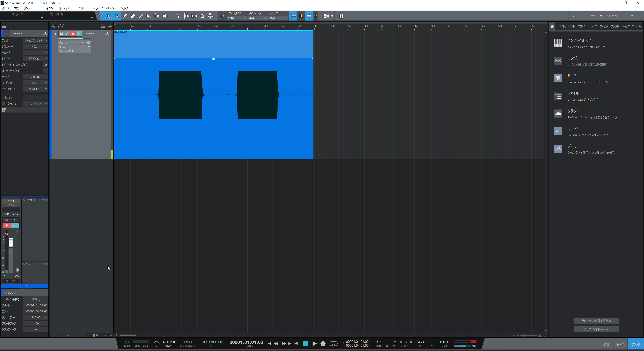The height and width of the screenshot is (351, 644).
Task: Toggle 'レイヤーはイベントに従う' checkbox
Action: tap(46, 65)
